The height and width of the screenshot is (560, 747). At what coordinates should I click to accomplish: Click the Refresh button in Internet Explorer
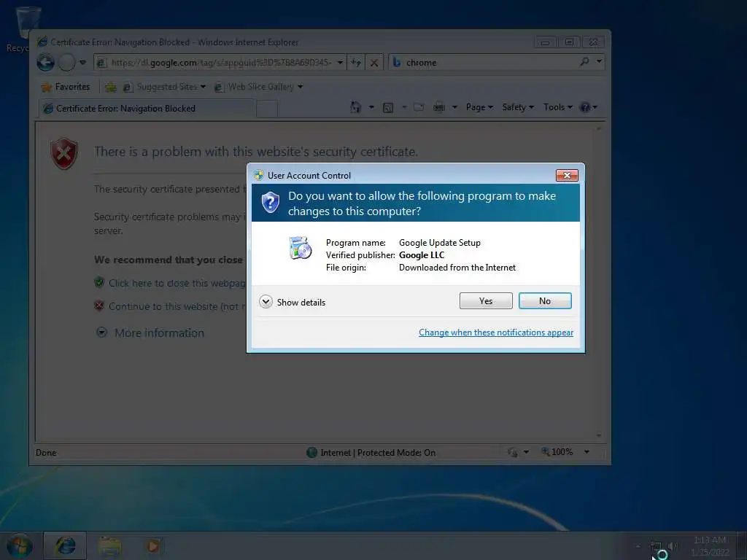click(x=356, y=63)
